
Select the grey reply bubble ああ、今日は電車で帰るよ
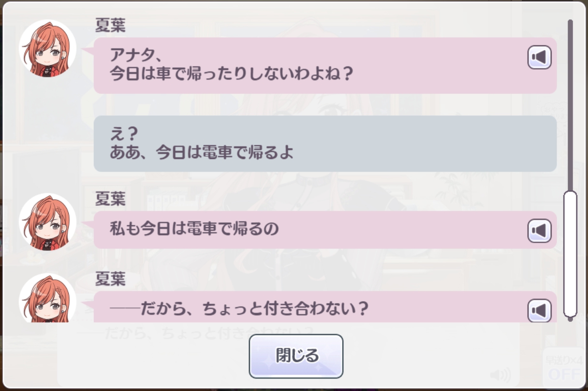325,144
